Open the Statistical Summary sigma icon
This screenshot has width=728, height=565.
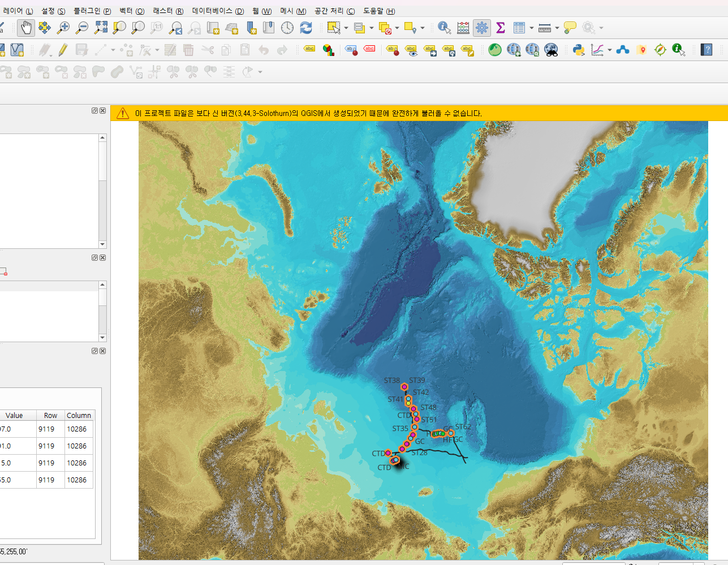[501, 27]
